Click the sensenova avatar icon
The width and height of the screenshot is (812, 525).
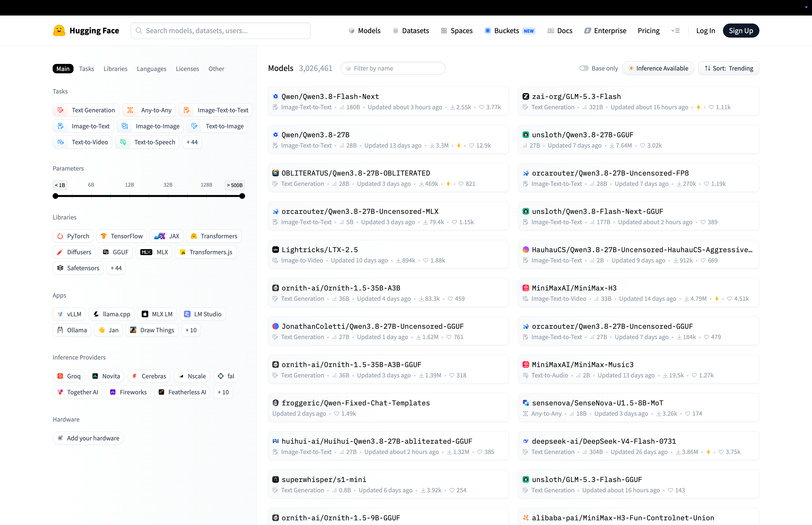coord(526,403)
